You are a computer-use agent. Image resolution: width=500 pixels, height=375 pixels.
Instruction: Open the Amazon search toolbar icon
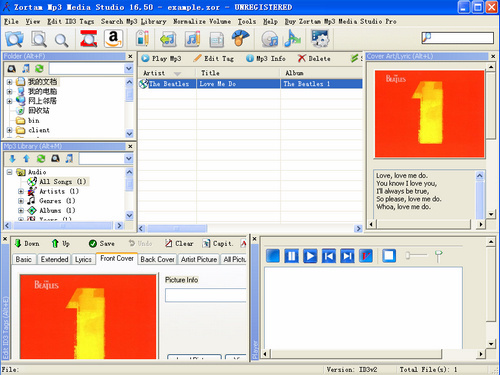(113, 39)
